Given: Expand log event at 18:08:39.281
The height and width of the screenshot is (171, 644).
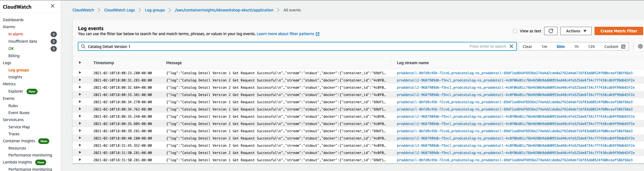Looking at the screenshot, I should 80,131.
